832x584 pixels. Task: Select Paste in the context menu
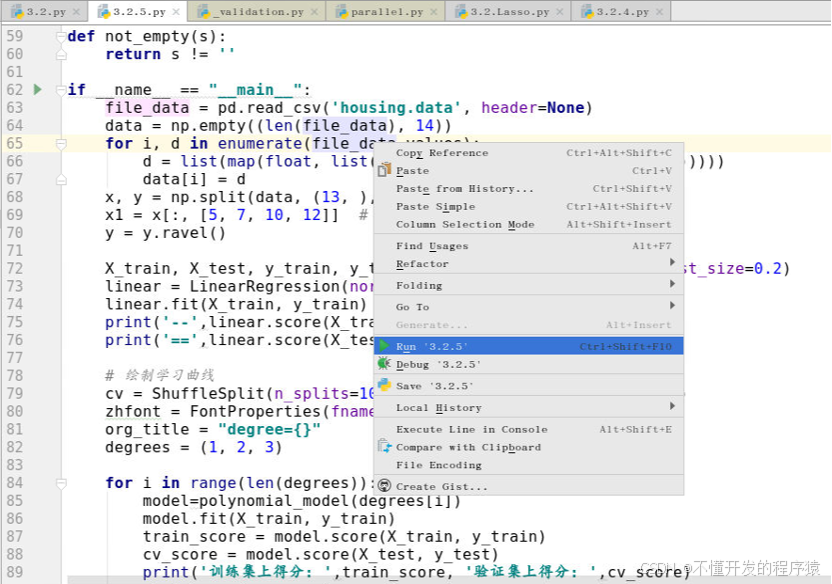click(x=528, y=171)
